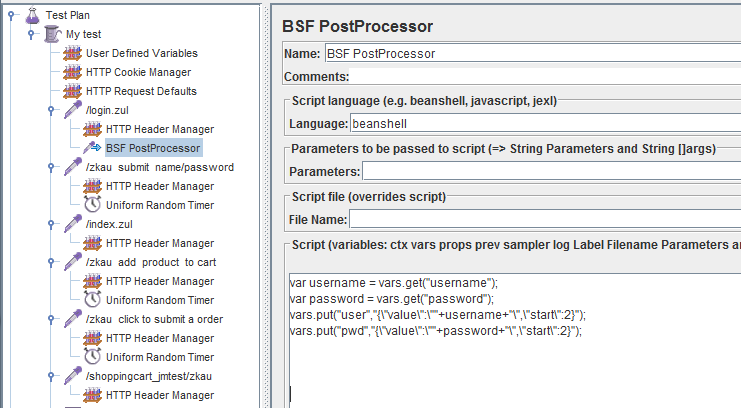This screenshot has height=408, width=741.
Task: Select the /login.zul sampler pipette icon
Action: [x=73, y=110]
